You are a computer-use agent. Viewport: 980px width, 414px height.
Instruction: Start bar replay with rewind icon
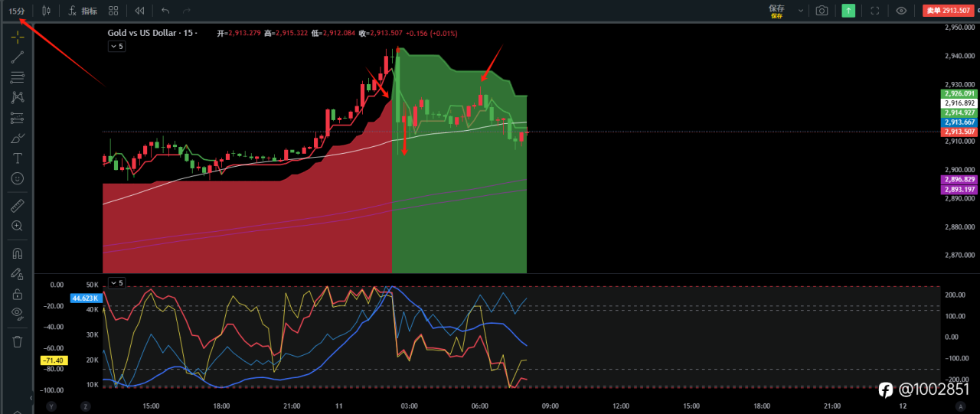(x=139, y=11)
